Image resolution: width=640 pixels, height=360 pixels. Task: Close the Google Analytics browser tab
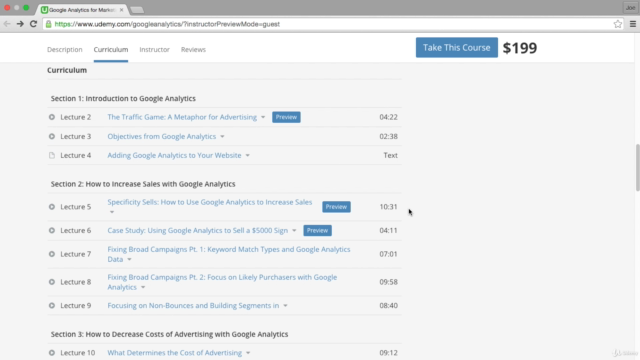pos(121,10)
